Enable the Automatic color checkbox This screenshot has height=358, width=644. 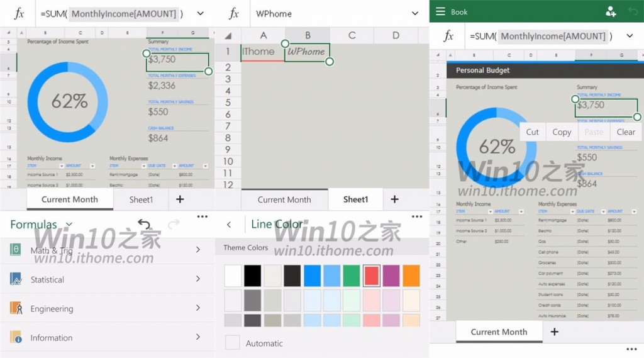point(233,343)
